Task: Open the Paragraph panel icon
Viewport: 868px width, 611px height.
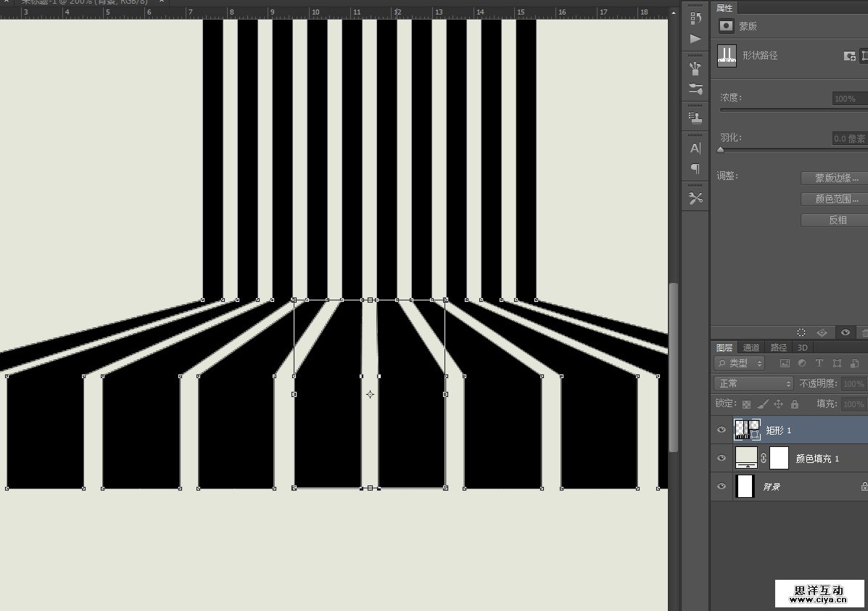Action: click(x=695, y=168)
